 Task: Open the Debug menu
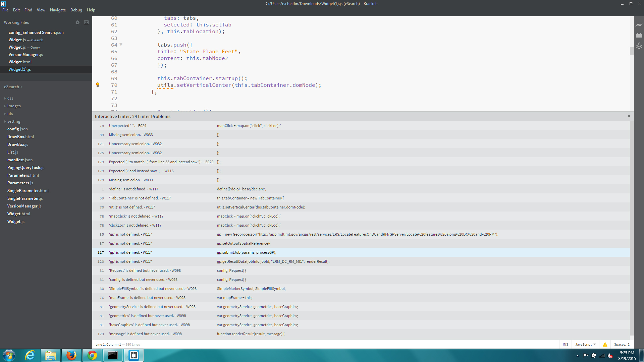(76, 10)
